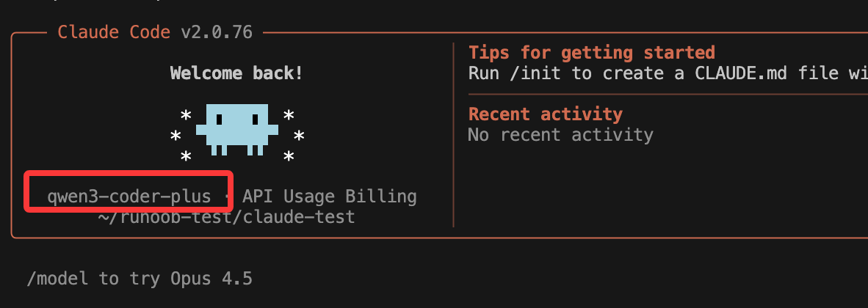Screen dimensions: 868x308
Task: Click the upper-right asterisk beside the mascot
Action: [289, 116]
